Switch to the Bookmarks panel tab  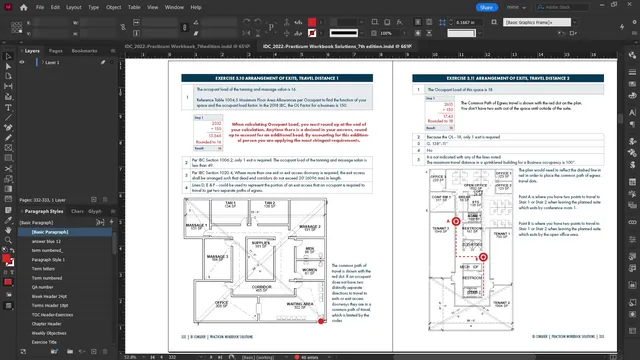coord(84,51)
